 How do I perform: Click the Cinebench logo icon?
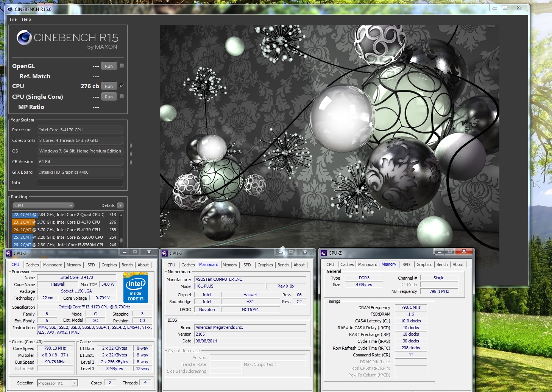pos(24,37)
